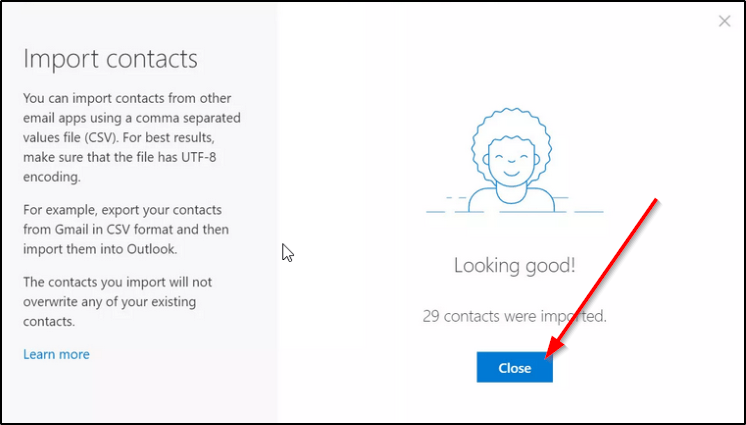Click the blue Close button
Screen dimensions: 746x425
click(x=514, y=367)
